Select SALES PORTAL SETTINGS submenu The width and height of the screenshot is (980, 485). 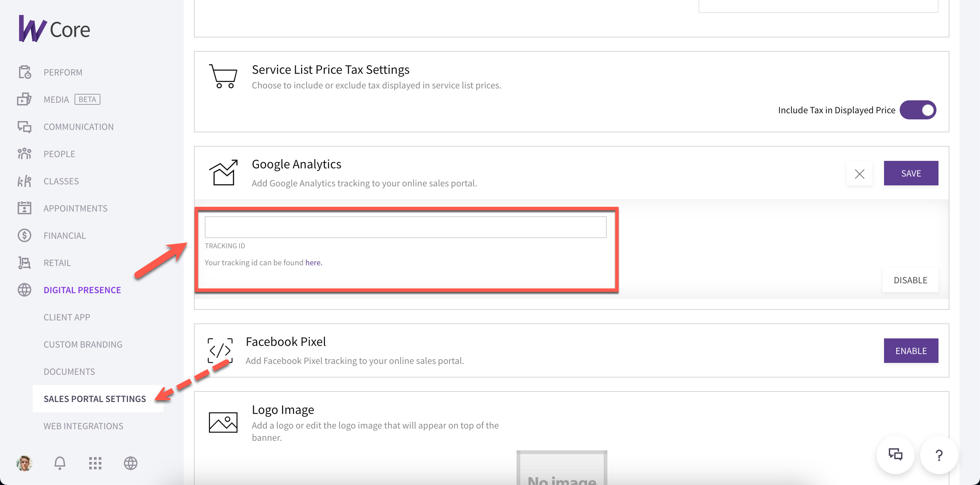pos(98,398)
